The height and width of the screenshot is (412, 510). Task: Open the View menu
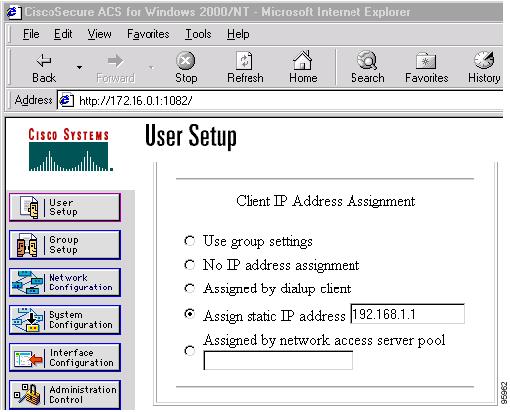point(99,34)
